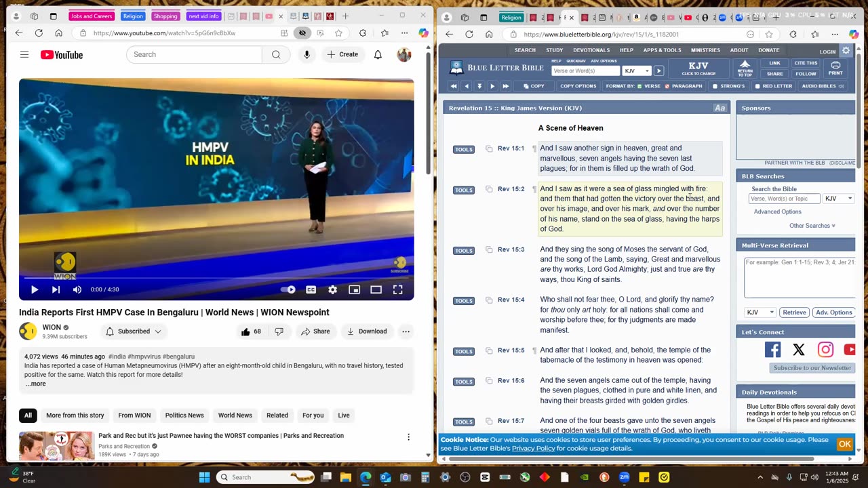Expand the Subscribed notification dropdown
The width and height of the screenshot is (868, 488).
(x=134, y=331)
